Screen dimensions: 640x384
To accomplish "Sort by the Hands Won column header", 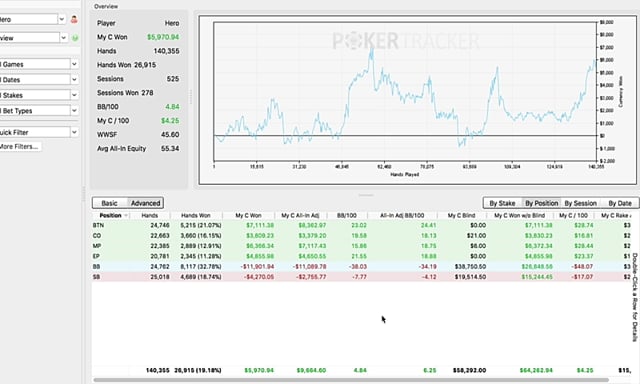I will (196, 215).
